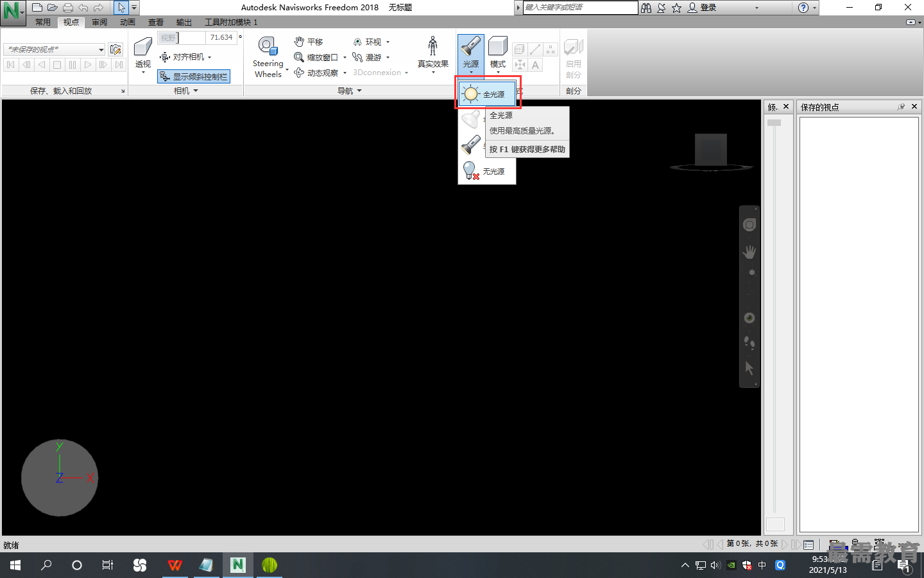Viewport: 924px width, 578px height.
Task: Click the navigation bar walk footsteps icon
Action: (749, 343)
